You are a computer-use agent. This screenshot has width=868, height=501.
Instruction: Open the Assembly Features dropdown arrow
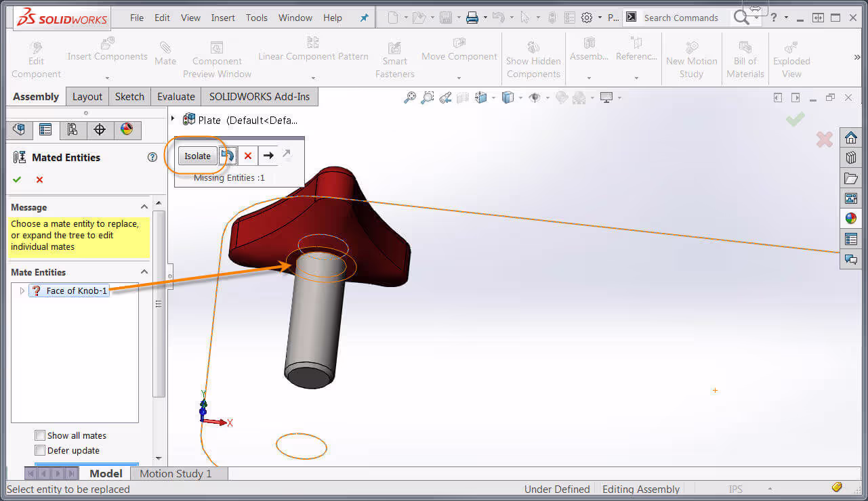[589, 77]
